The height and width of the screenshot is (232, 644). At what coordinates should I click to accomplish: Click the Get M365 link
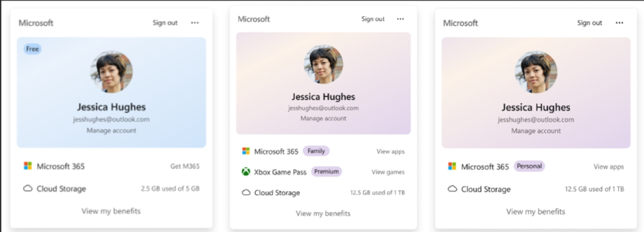click(x=185, y=167)
